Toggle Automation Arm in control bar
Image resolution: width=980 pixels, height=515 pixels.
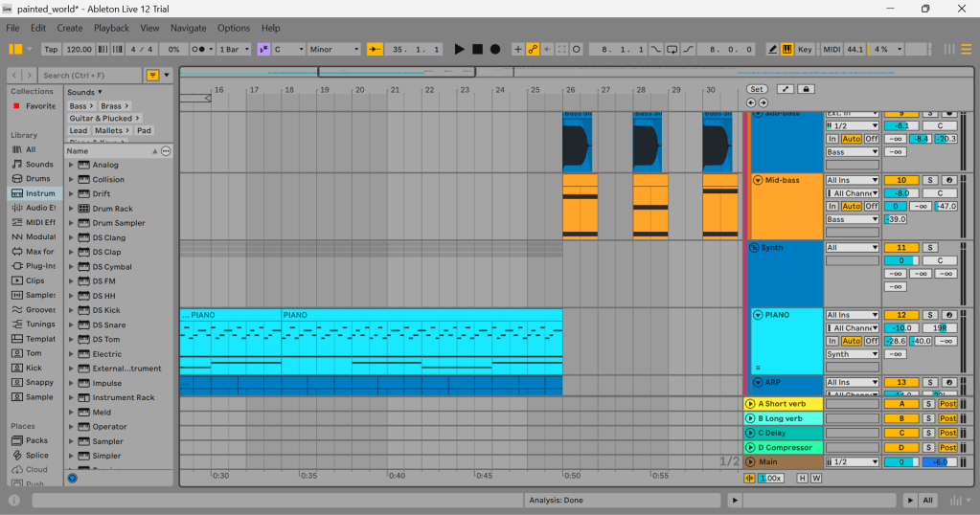(x=533, y=49)
